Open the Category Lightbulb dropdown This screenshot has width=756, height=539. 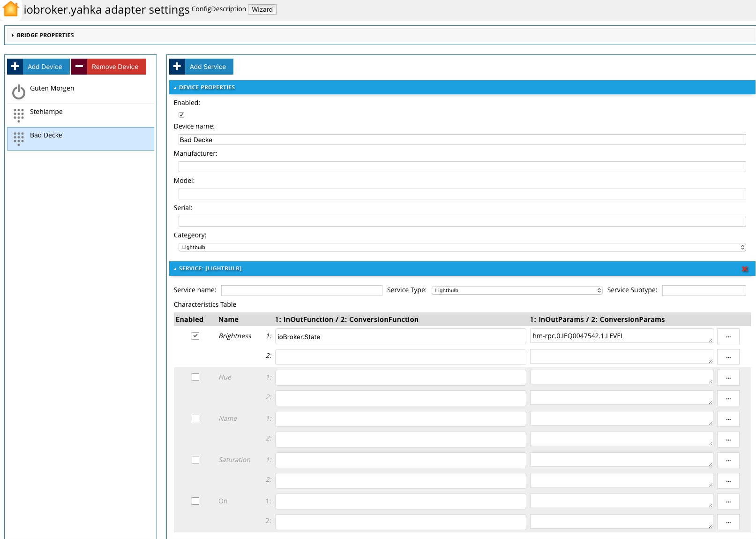[x=462, y=247]
